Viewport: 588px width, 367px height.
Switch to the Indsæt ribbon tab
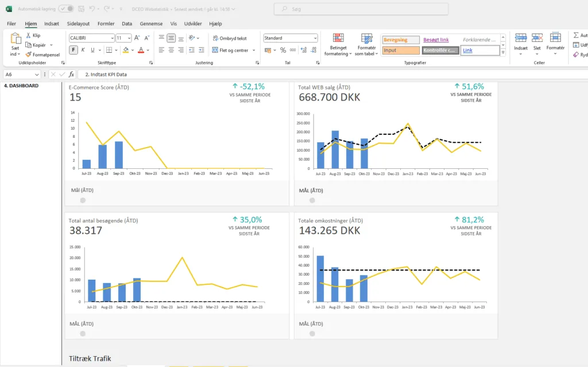coord(51,24)
